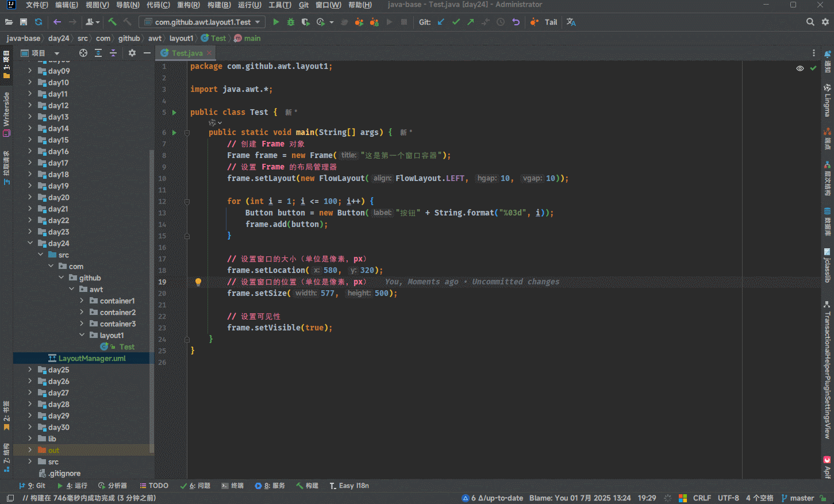The image size is (834, 504).
Task: Click the yellow intention bulb on line 19
Action: 198,282
